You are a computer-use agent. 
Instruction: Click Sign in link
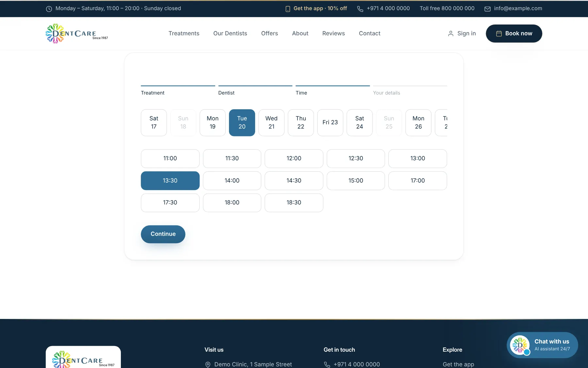pos(462,33)
